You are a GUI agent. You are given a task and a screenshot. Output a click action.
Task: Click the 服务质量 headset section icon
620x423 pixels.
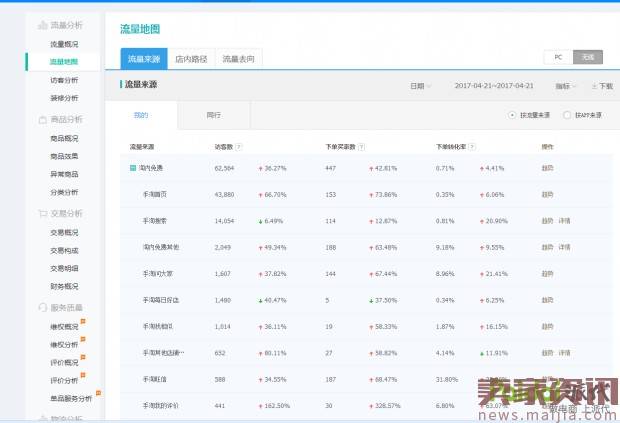(x=42, y=307)
